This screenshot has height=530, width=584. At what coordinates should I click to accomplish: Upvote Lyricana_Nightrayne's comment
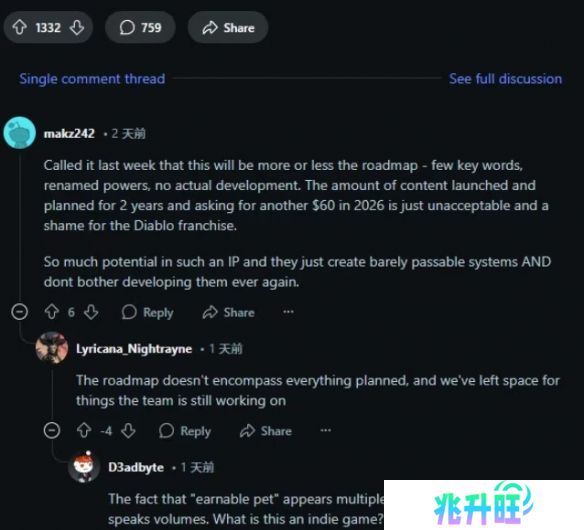(84, 431)
